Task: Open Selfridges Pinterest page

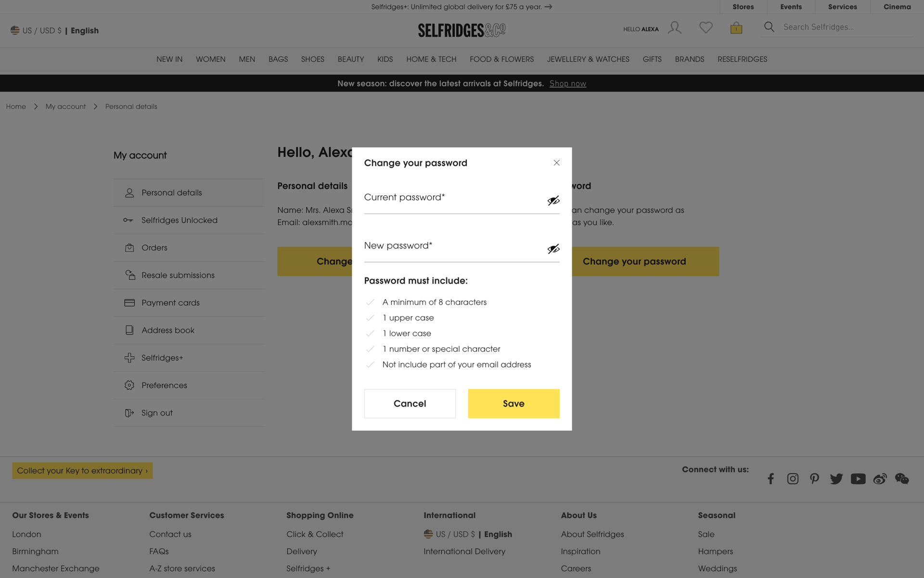Action: pyautogui.click(x=814, y=478)
